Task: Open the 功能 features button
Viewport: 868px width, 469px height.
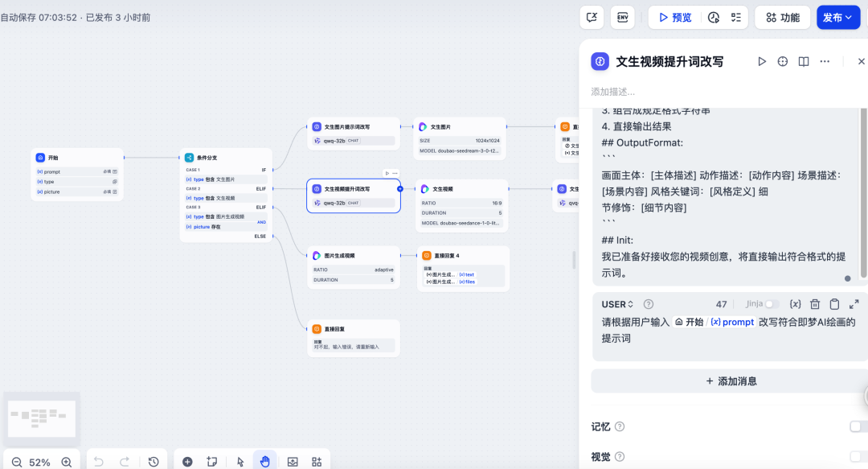Action: 783,18
